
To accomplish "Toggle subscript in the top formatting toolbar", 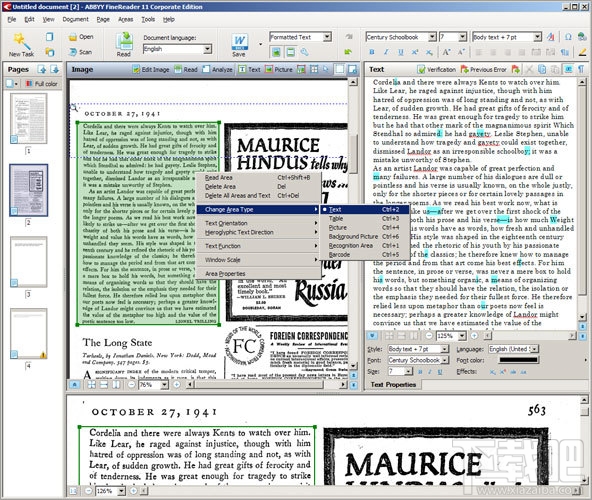I will (x=429, y=52).
